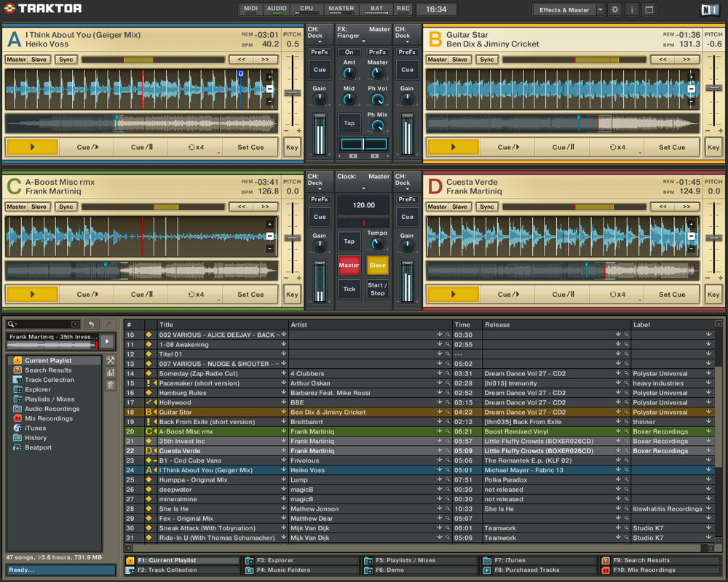
Task: Click the undo arrow next to the search field
Action: 91,324
